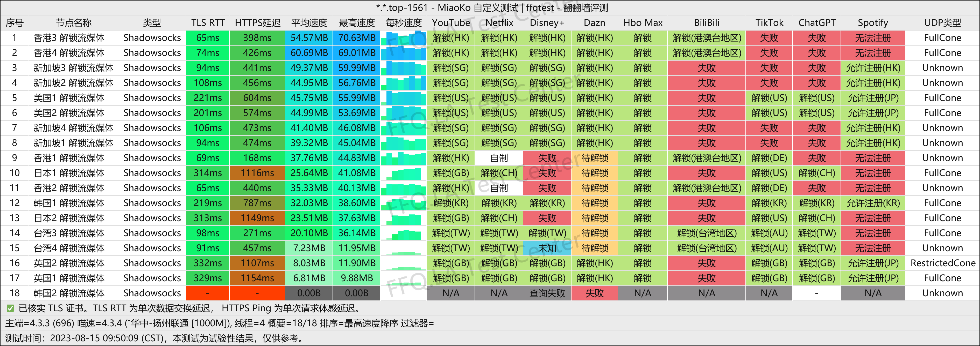Select node name 美国1 解锁流媒体
Image resolution: width=980 pixels, height=346 pixels.
pyautogui.click(x=69, y=98)
